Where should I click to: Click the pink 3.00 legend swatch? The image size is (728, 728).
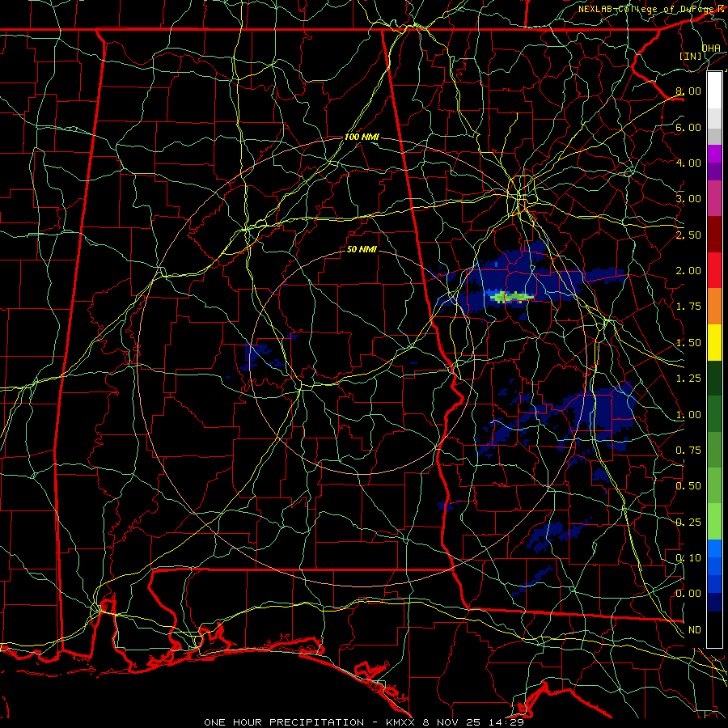[x=714, y=198]
